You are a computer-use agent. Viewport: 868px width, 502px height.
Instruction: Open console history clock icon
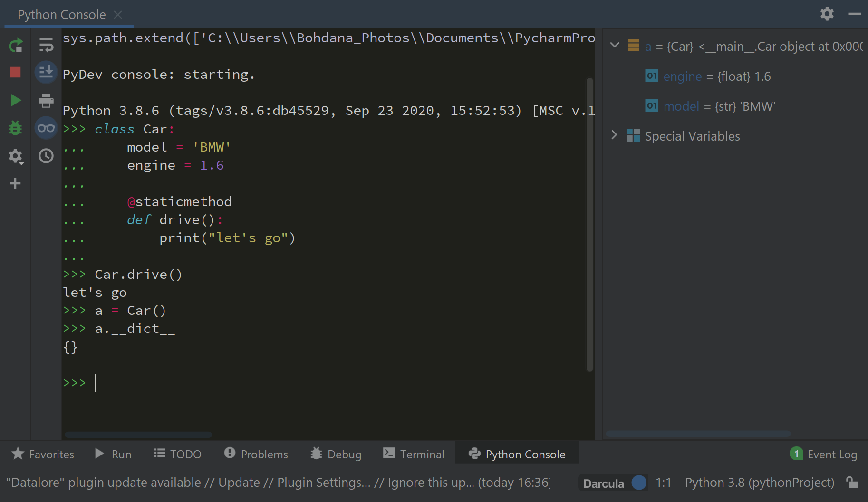pos(46,156)
